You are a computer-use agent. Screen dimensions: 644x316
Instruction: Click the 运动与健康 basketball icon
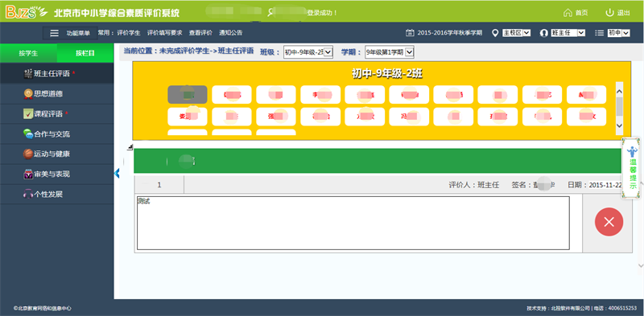28,154
